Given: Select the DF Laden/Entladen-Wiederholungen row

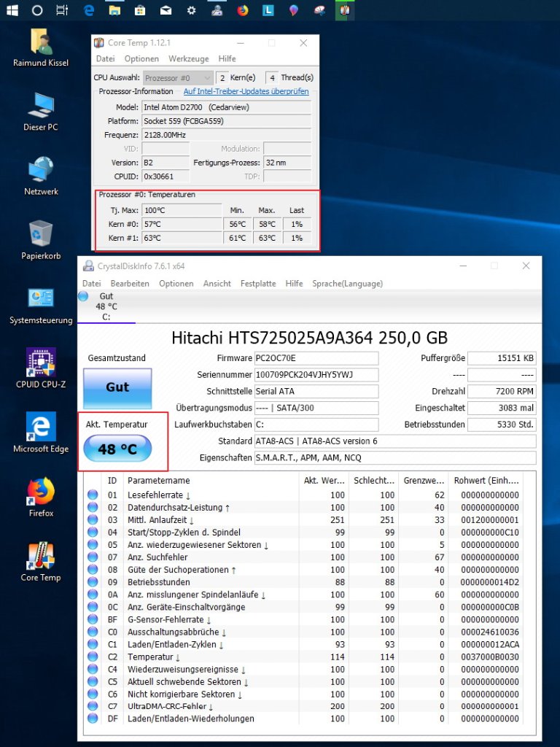Looking at the screenshot, I should (305, 719).
